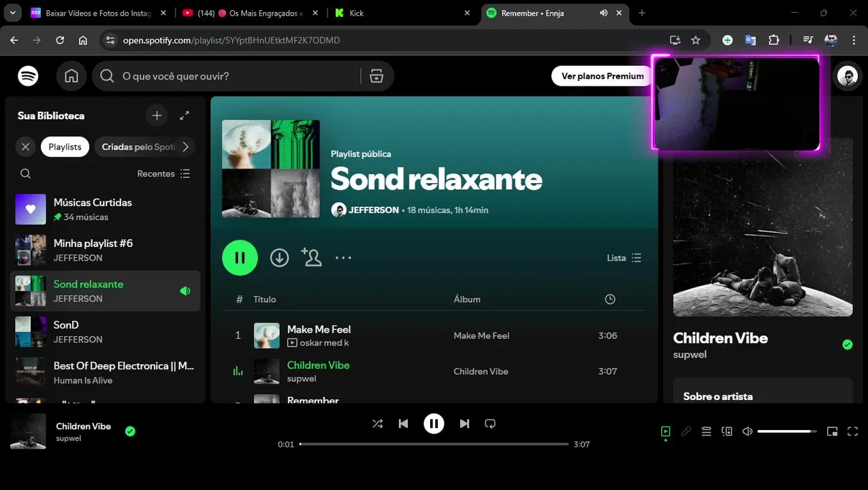Click the playlist cover mosaic image

[x=271, y=169]
